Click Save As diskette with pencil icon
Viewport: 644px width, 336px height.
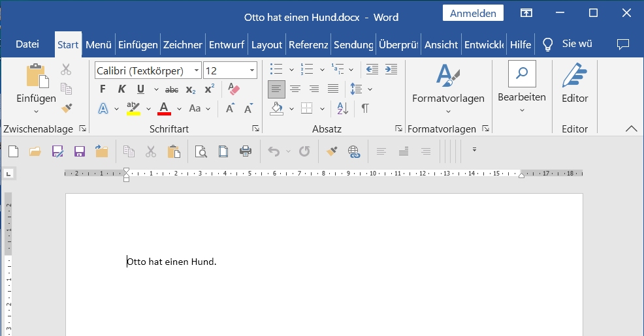pos(57,151)
